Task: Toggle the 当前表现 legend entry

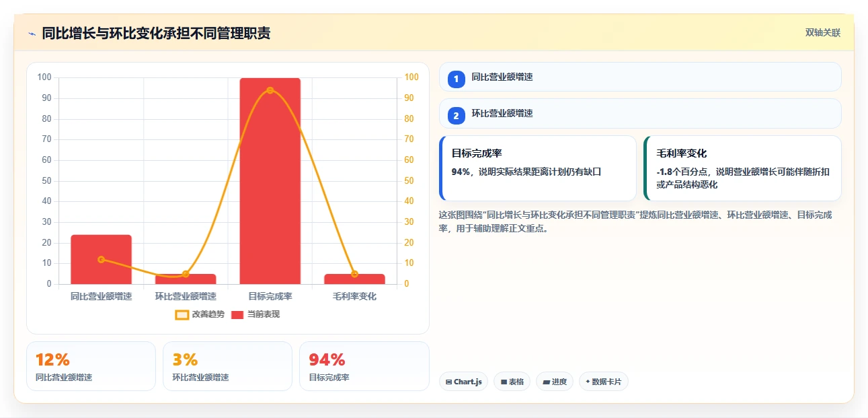Action: pyautogui.click(x=255, y=314)
